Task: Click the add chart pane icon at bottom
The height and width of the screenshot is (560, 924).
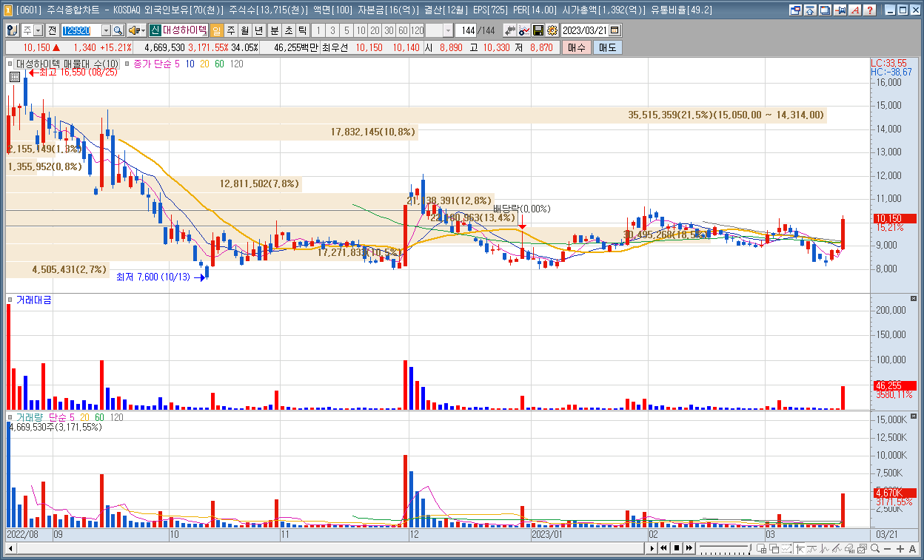Action: click(x=761, y=548)
